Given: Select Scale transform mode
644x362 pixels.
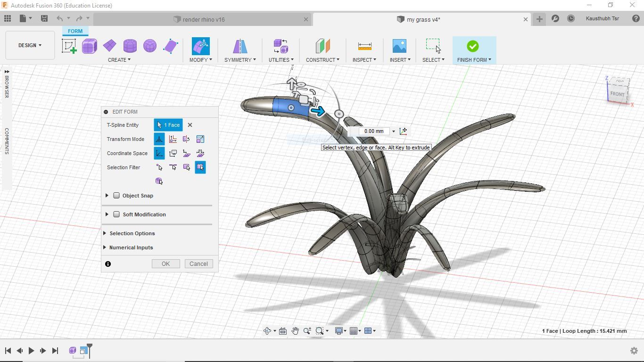Looking at the screenshot, I should tap(200, 139).
